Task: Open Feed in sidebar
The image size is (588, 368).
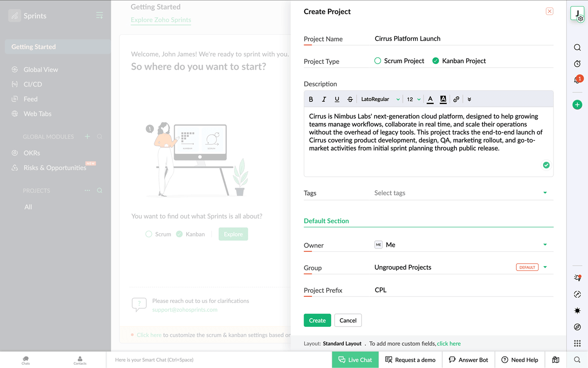Action: pos(31,99)
